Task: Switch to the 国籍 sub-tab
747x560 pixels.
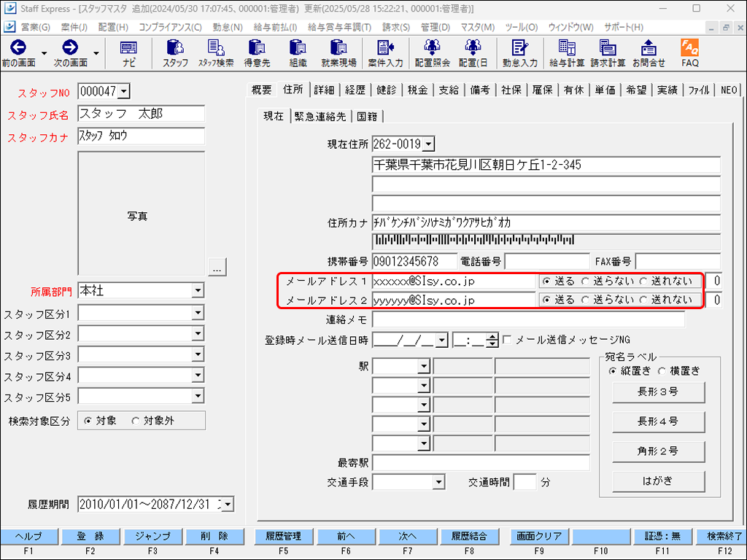Action: coord(367,116)
